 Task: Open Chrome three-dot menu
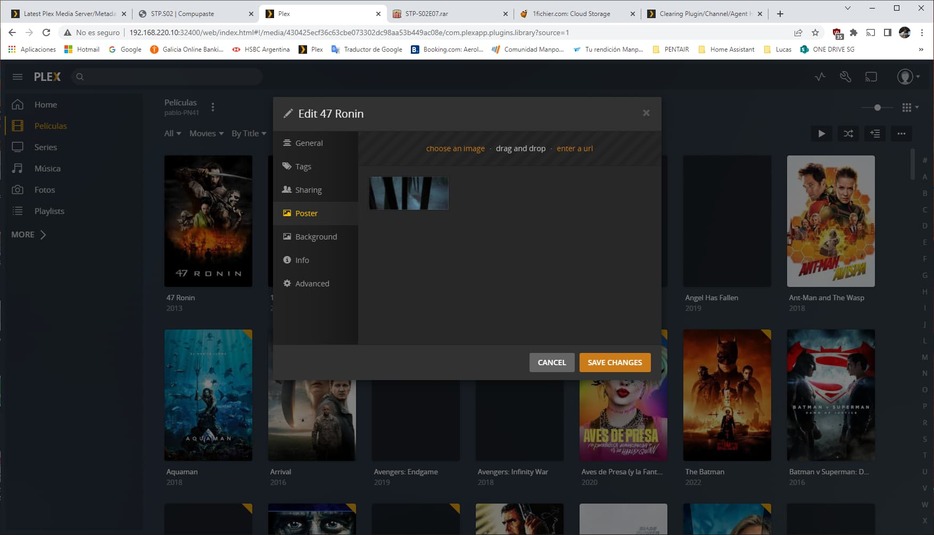922,32
